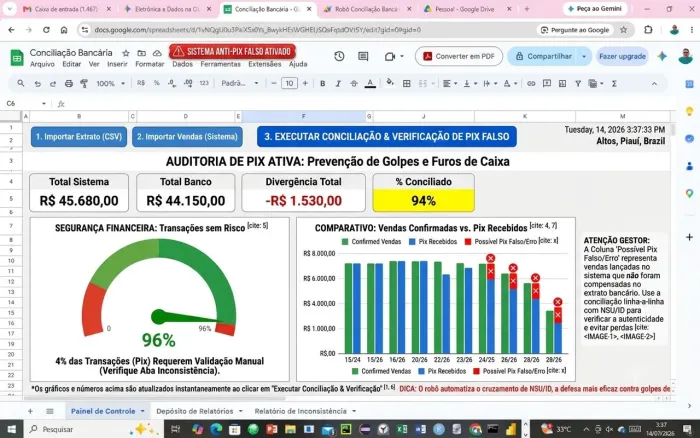Viewport: 700px width, 438px height.
Task: Toggle strikethrough formatting
Action: click(x=354, y=83)
